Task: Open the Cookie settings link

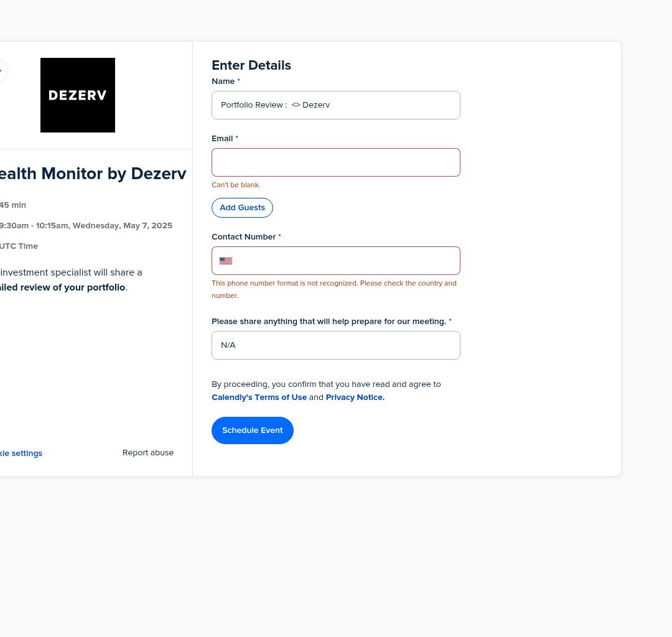Action: coord(21,453)
